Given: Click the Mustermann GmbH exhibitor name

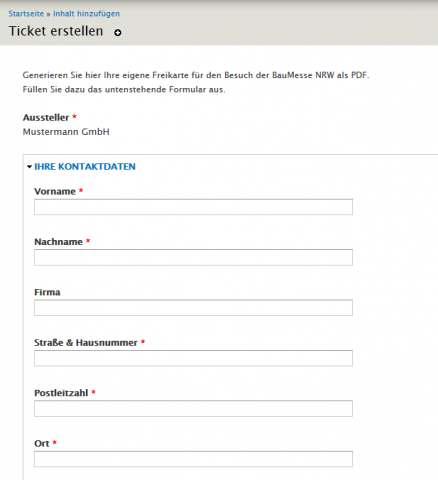Looking at the screenshot, I should [66, 132].
